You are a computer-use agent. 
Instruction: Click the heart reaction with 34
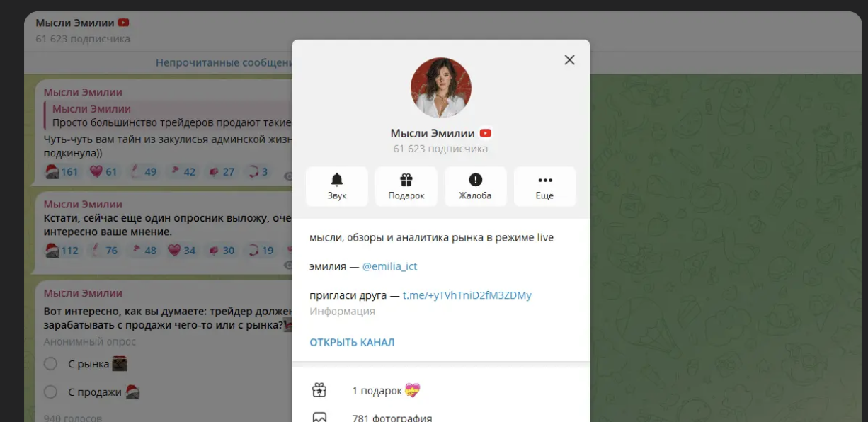click(x=181, y=250)
